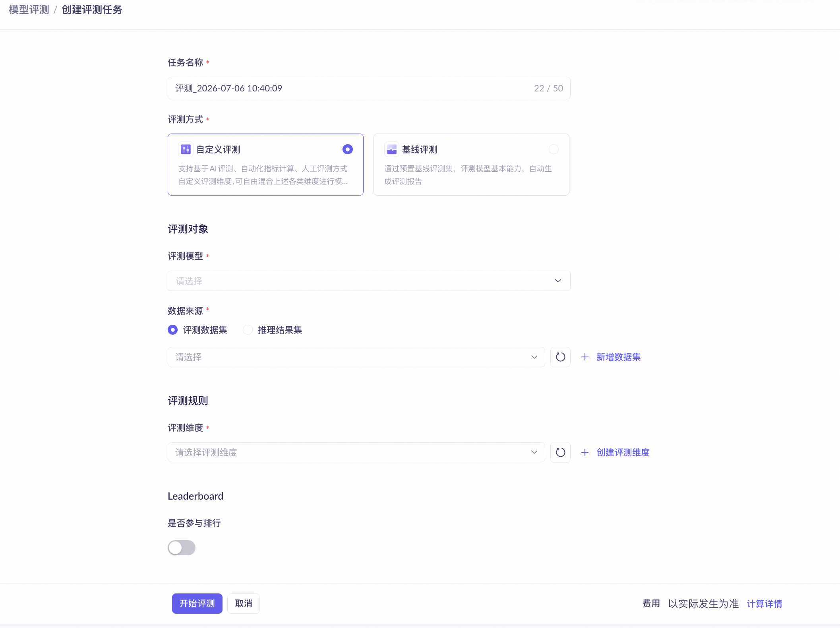Select 基线评测 radio option

554,149
